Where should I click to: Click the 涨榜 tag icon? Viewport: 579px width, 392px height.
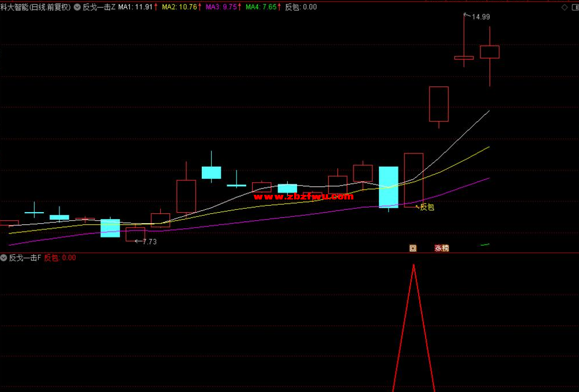[442, 248]
